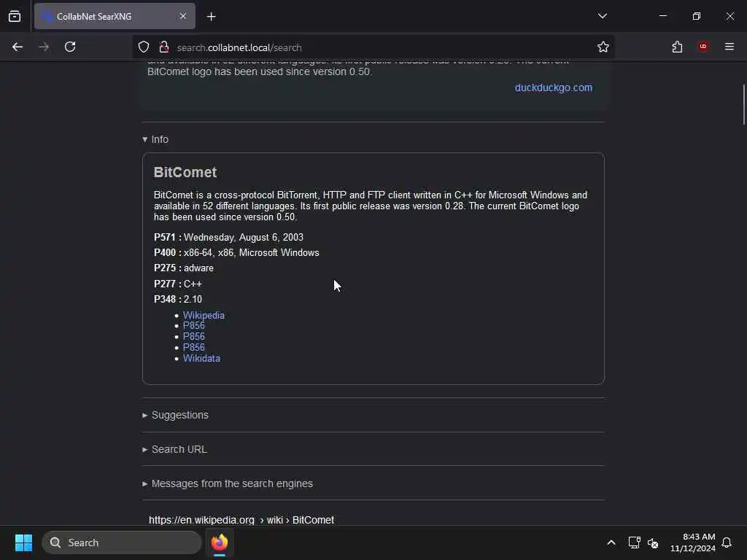This screenshot has width=747, height=560.
Task: Expand the Suggestions section
Action: tap(175, 415)
